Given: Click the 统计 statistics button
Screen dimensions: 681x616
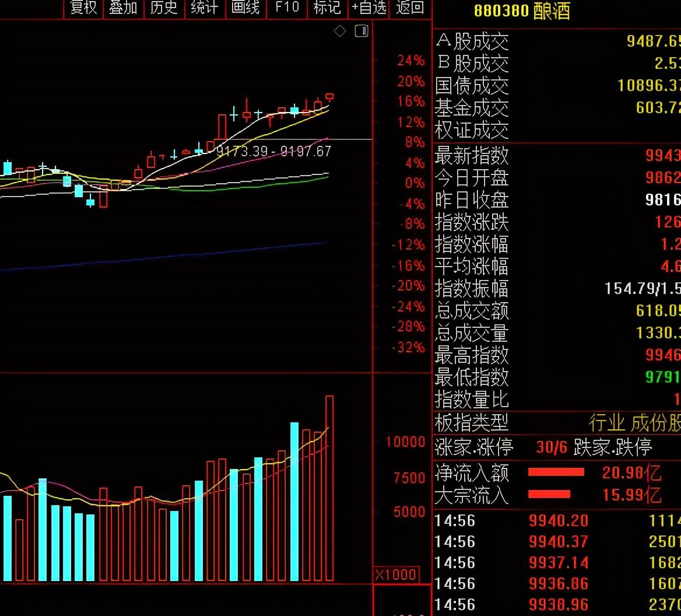Looking at the screenshot, I should click(205, 8).
